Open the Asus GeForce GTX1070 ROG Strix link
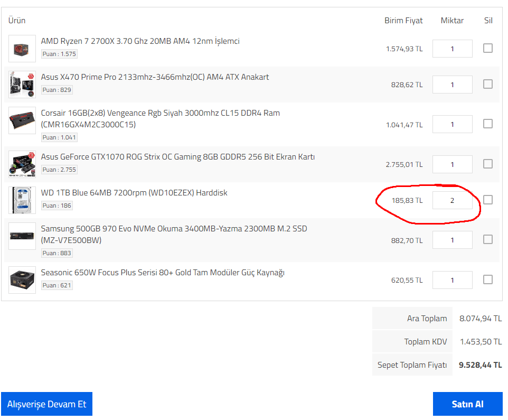The image size is (508, 420). click(178, 157)
